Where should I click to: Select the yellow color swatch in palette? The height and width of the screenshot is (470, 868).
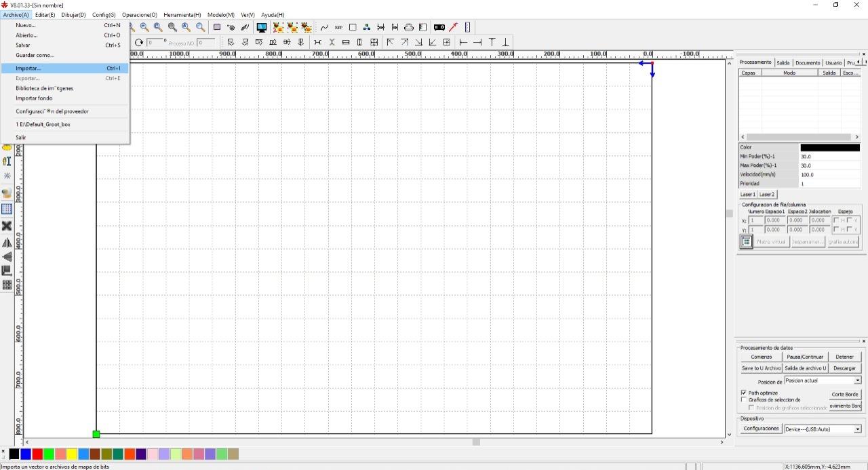pyautogui.click(x=72, y=454)
